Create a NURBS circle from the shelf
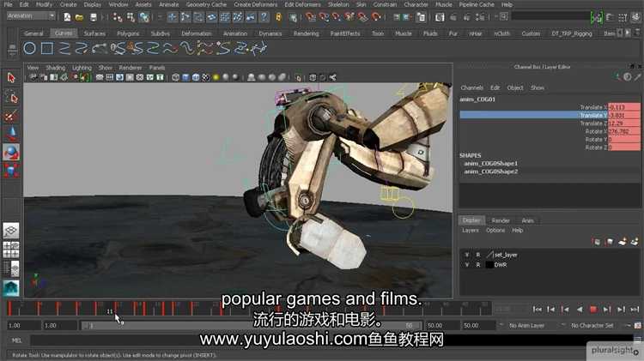The width and height of the screenshot is (644, 361). click(x=29, y=48)
